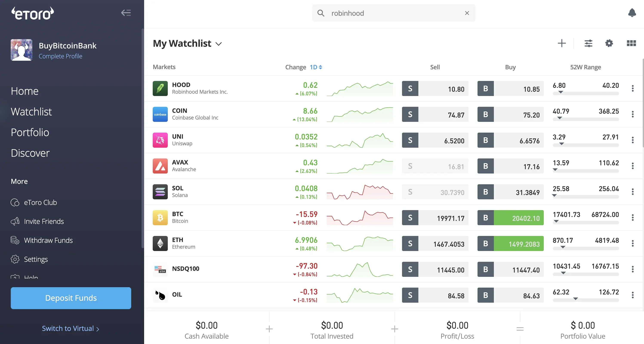This screenshot has height=344, width=644.
Task: Open Withdraw Funds
Action: tap(42, 240)
